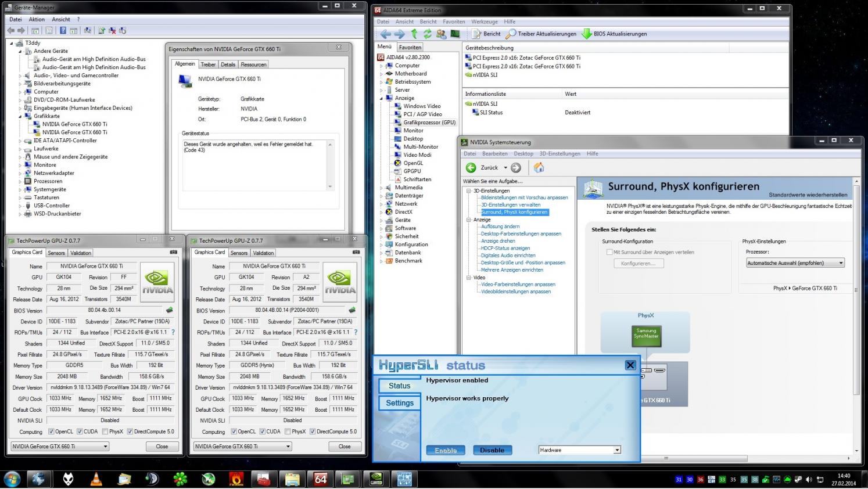Click AIDA64 green up arrow icon
The height and width of the screenshot is (489, 868).
(414, 34)
